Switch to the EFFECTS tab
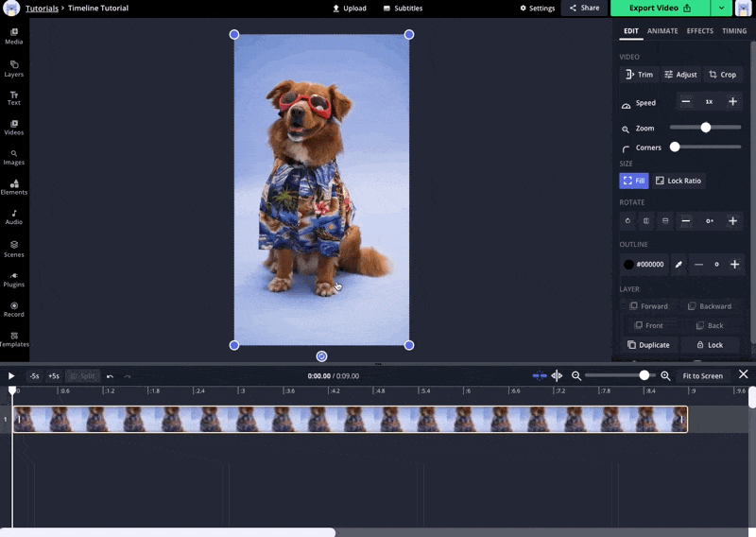This screenshot has width=756, height=537. (x=699, y=31)
